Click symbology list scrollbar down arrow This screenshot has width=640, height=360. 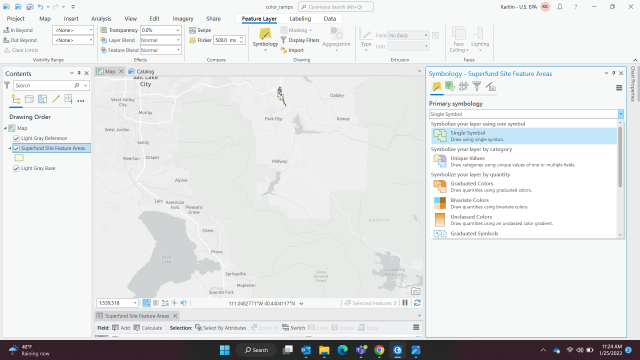[x=620, y=235]
